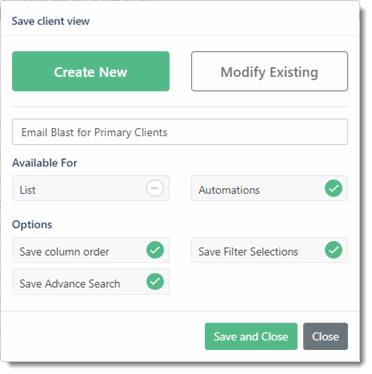Enable the List availability option
Screen dimensions: 372x374
point(91,189)
